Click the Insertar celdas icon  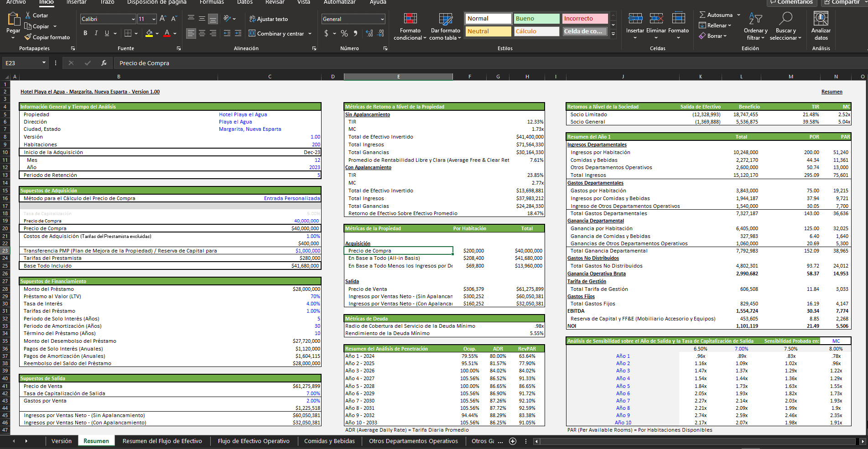click(x=635, y=19)
